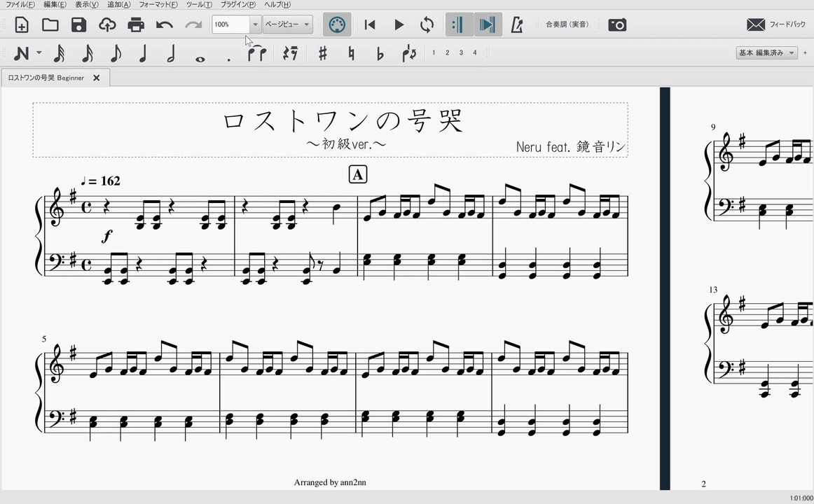Image resolution: width=814 pixels, height=504 pixels.
Task: Select composer text Neru feat. 鏡音リン
Action: (x=570, y=147)
